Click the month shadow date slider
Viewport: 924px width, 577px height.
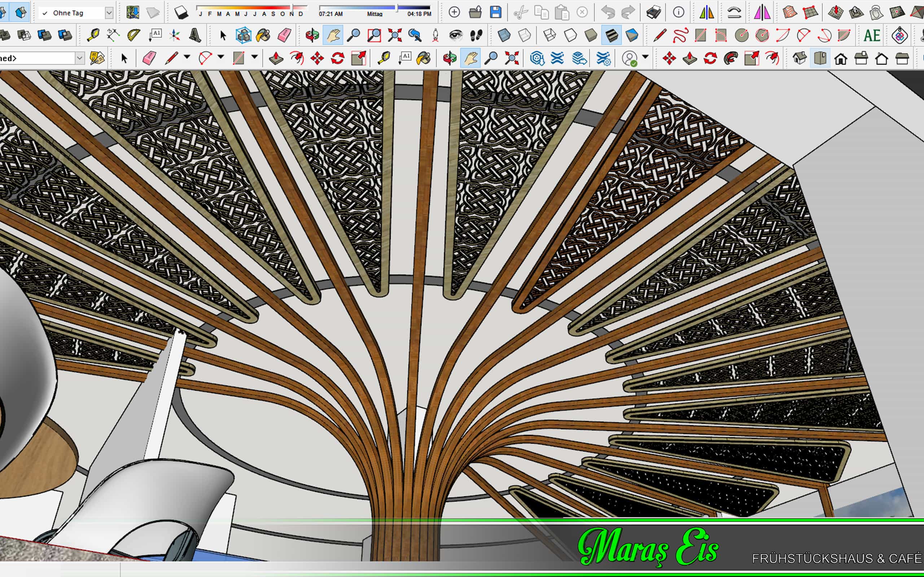[x=293, y=7]
